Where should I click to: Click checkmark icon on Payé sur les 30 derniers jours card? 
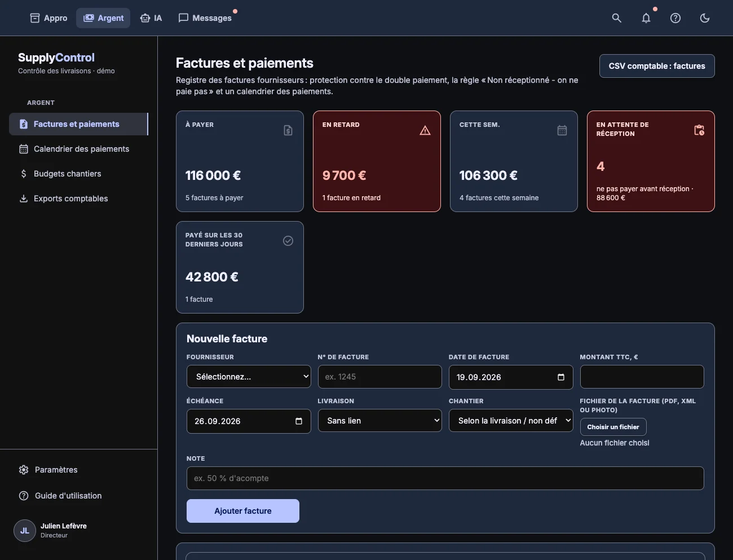point(288,241)
